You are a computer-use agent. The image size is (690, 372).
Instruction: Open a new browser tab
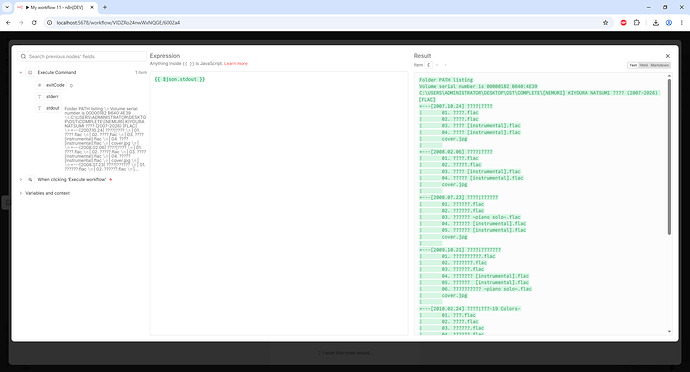pos(105,7)
